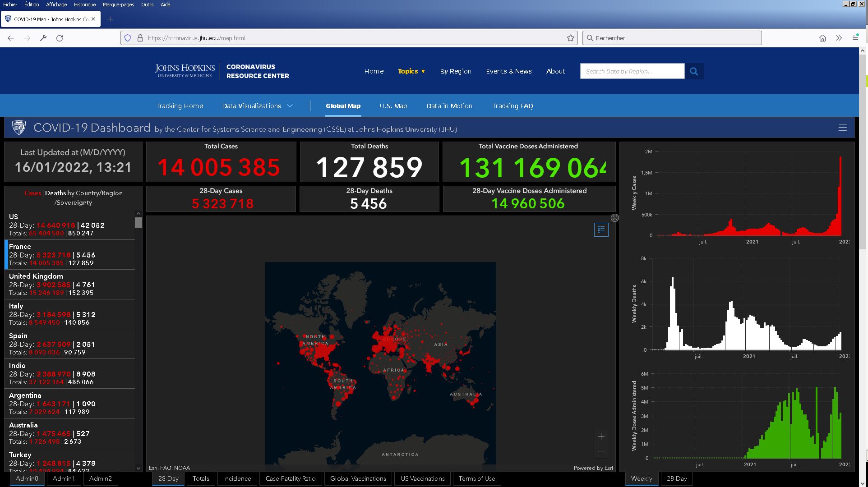Viewport: 868px width, 487px height.
Task: Click the browser forward arrow
Action: [x=27, y=38]
